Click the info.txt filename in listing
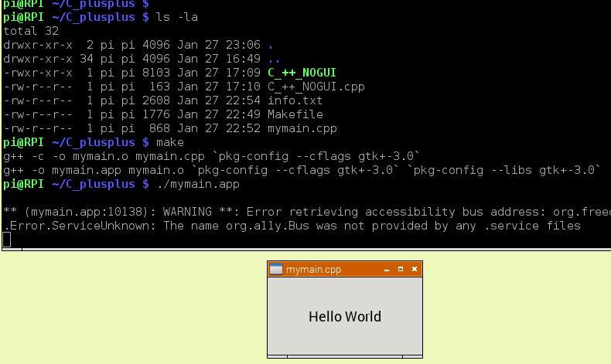611x364 pixels. click(295, 100)
